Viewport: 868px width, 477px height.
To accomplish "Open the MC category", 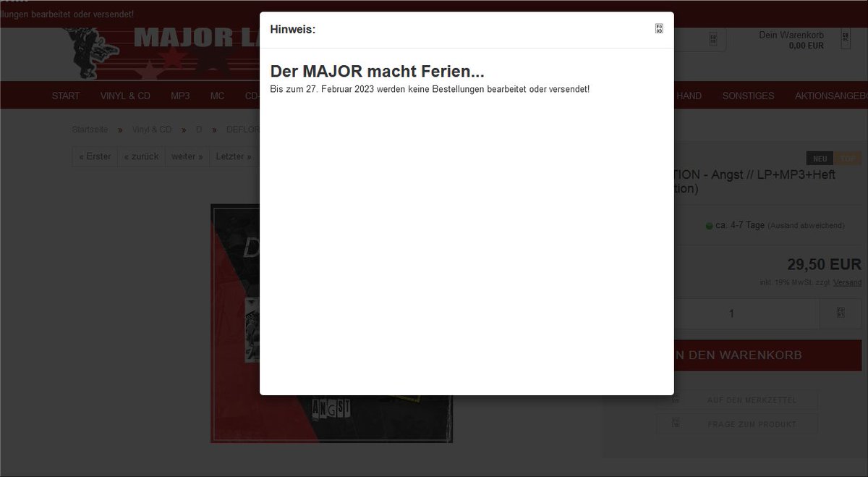I will point(218,96).
